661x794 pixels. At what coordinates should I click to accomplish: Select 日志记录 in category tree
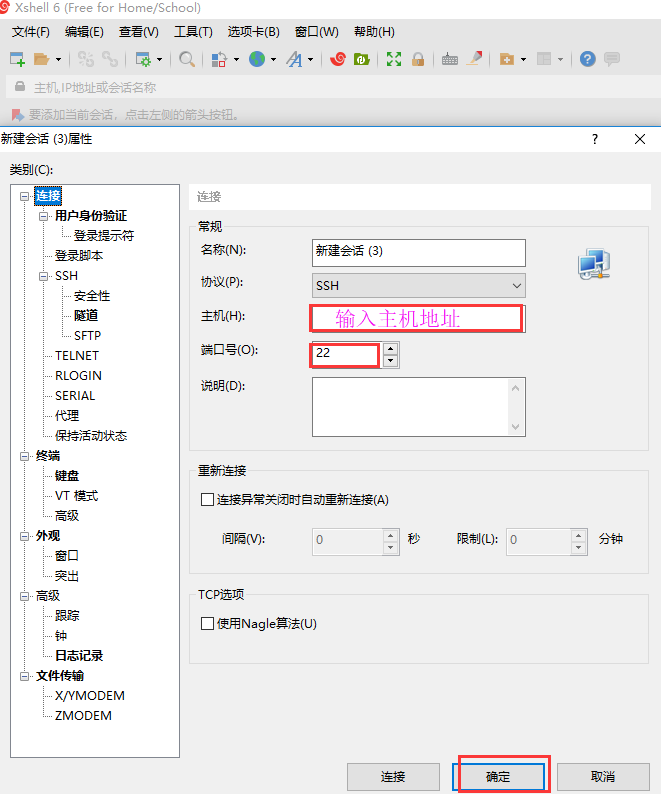coord(79,656)
